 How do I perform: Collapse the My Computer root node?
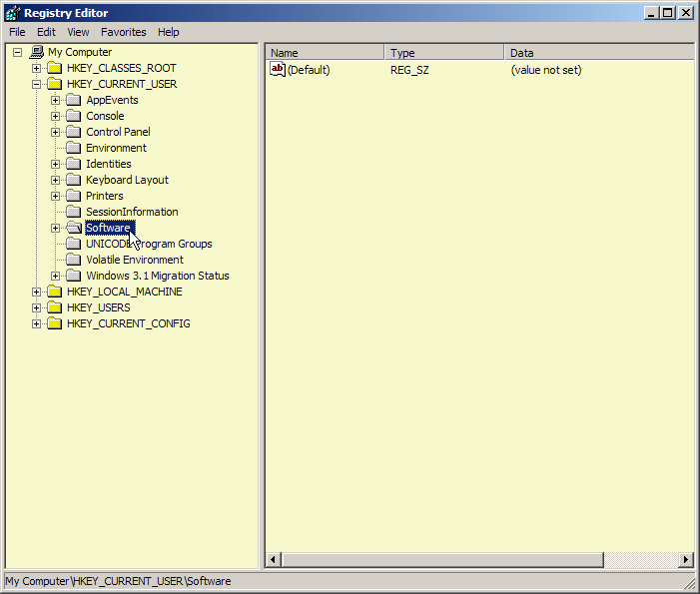point(17,52)
